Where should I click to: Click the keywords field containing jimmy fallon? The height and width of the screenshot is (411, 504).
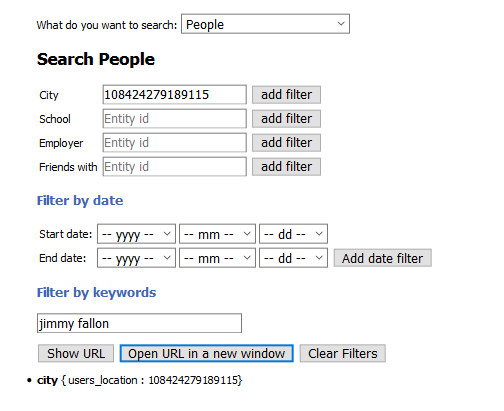(139, 323)
